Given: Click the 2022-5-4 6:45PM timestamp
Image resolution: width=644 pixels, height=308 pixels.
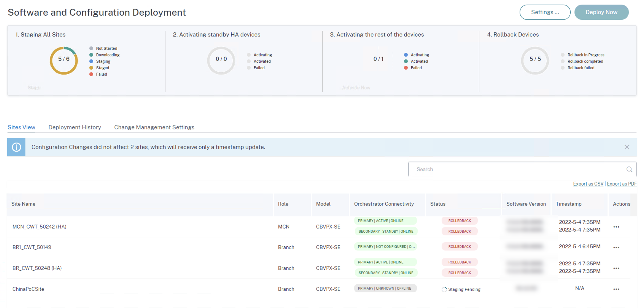Looking at the screenshot, I should (x=579, y=246).
